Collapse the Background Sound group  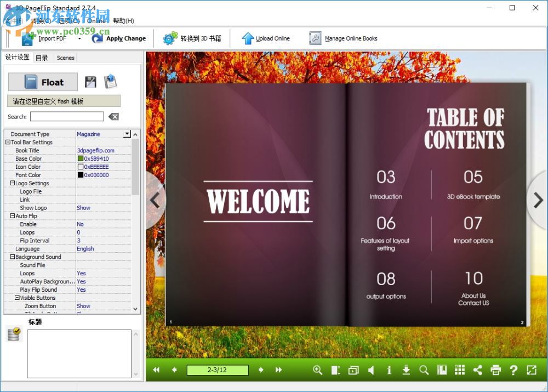(x=12, y=257)
